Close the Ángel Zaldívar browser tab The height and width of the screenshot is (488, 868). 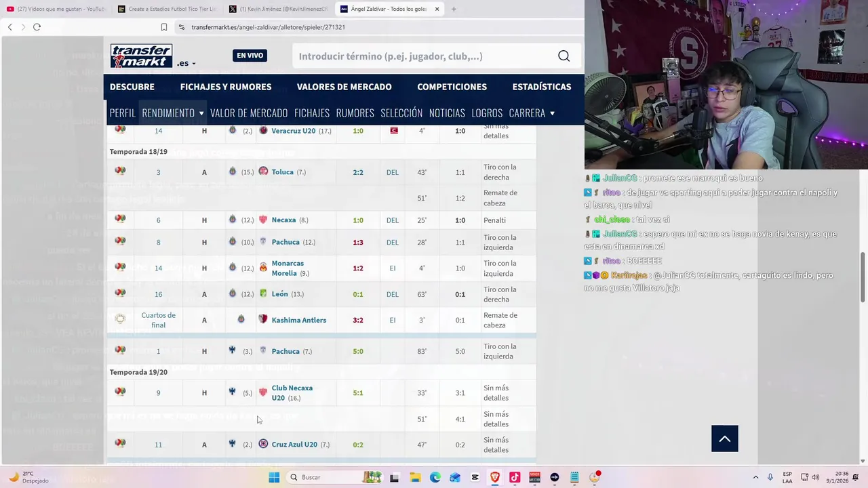pos(437,9)
